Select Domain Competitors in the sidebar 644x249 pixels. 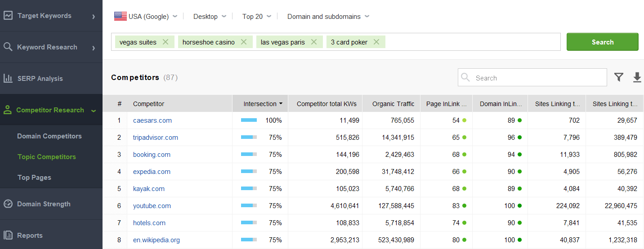(x=49, y=136)
